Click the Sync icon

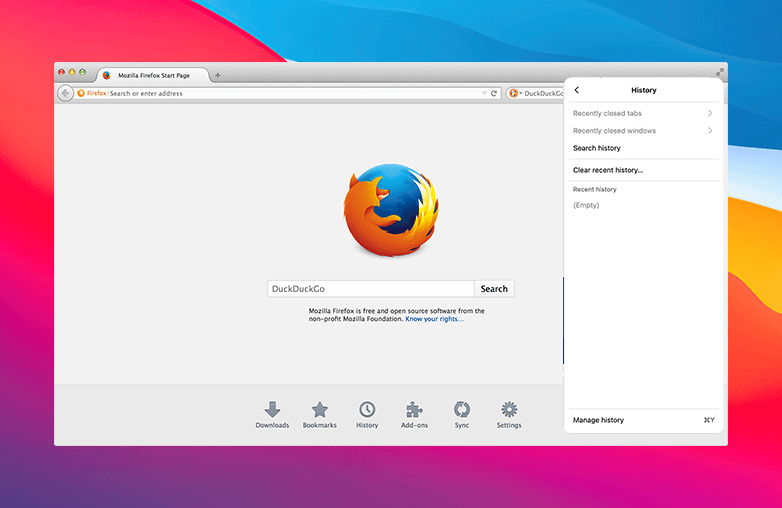[462, 409]
